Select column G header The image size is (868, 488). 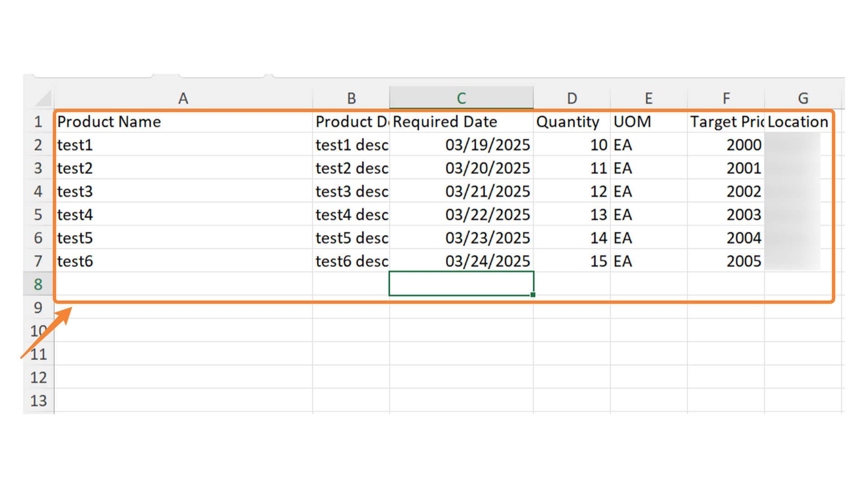[803, 98]
